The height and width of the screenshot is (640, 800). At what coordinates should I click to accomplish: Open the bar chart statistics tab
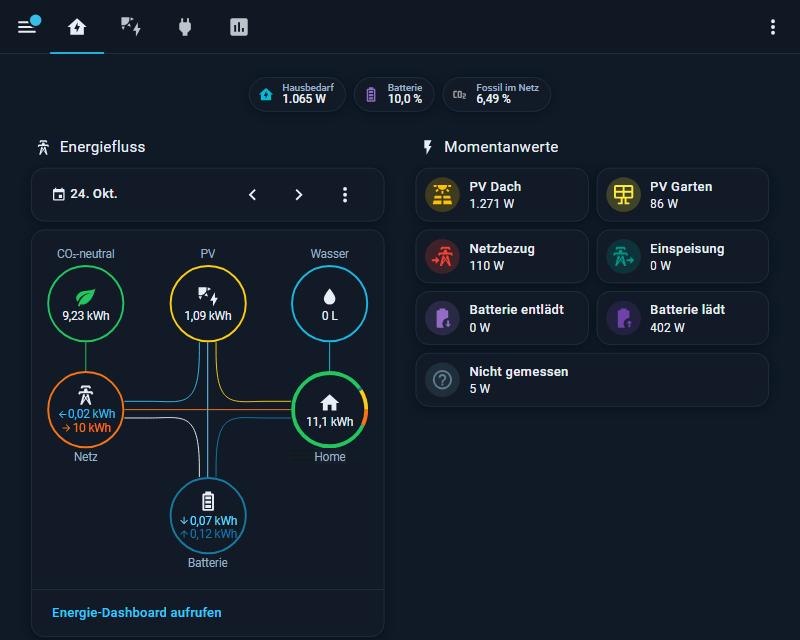[239, 27]
